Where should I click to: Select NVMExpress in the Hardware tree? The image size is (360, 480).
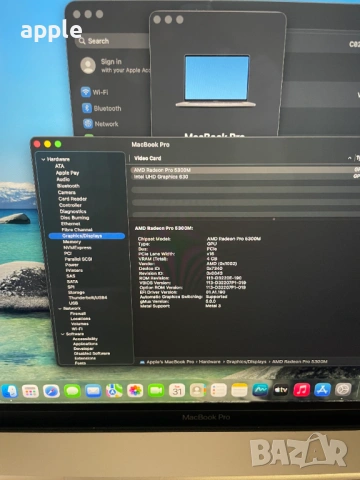tap(77, 248)
